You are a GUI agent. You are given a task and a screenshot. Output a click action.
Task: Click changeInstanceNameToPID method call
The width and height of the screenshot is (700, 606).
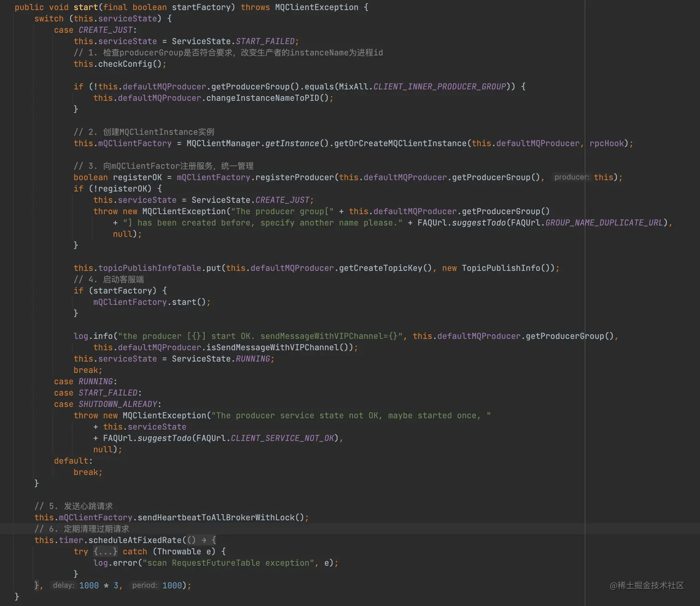tap(262, 98)
